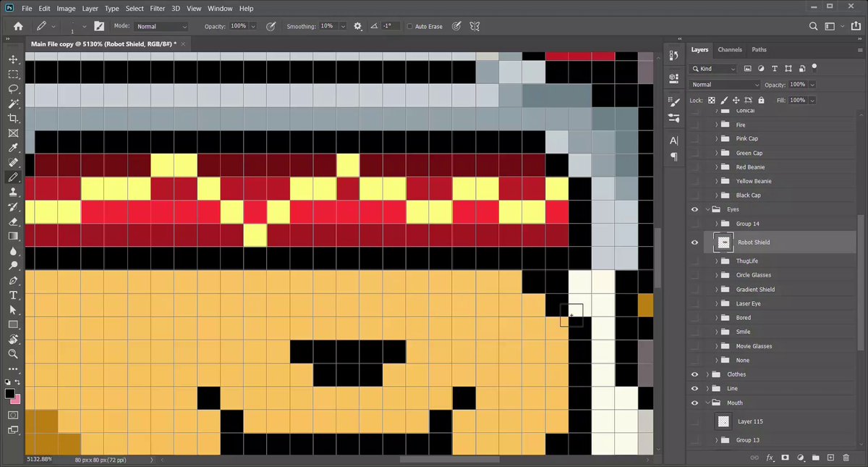Open the Mode dropdown set to Normal
The height and width of the screenshot is (467, 868).
coord(161,26)
